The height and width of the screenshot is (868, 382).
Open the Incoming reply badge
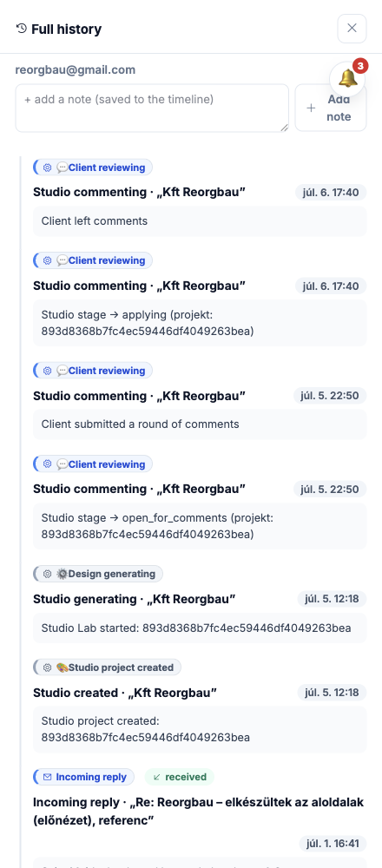[84, 777]
